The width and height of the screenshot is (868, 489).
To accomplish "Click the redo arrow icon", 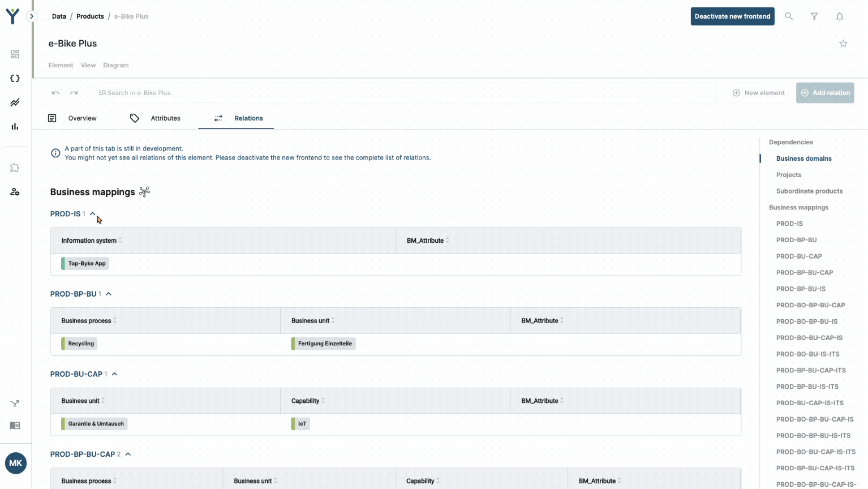I will pyautogui.click(x=74, y=93).
